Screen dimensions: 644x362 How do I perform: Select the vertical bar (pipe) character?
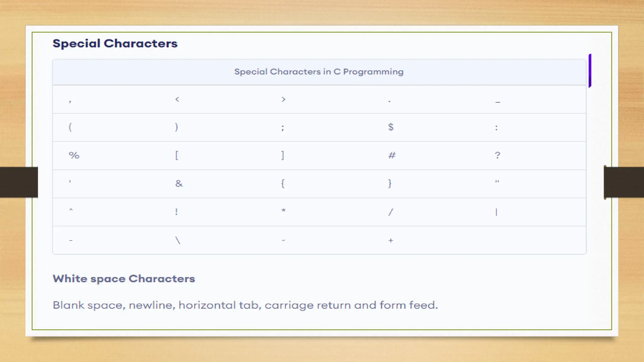[496, 212]
